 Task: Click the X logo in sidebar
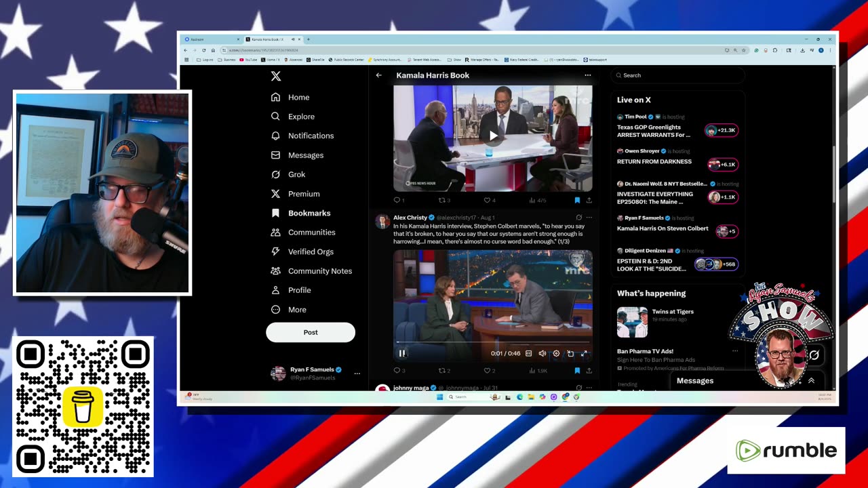click(275, 76)
